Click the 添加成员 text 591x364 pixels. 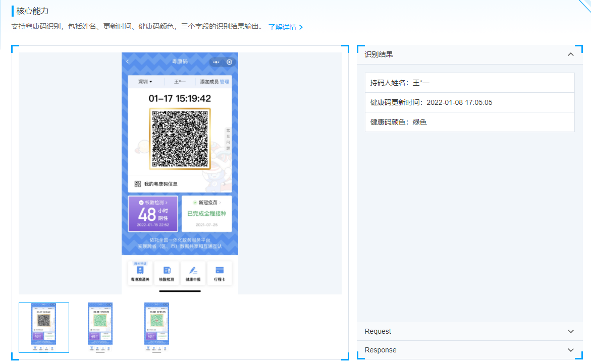pos(209,82)
